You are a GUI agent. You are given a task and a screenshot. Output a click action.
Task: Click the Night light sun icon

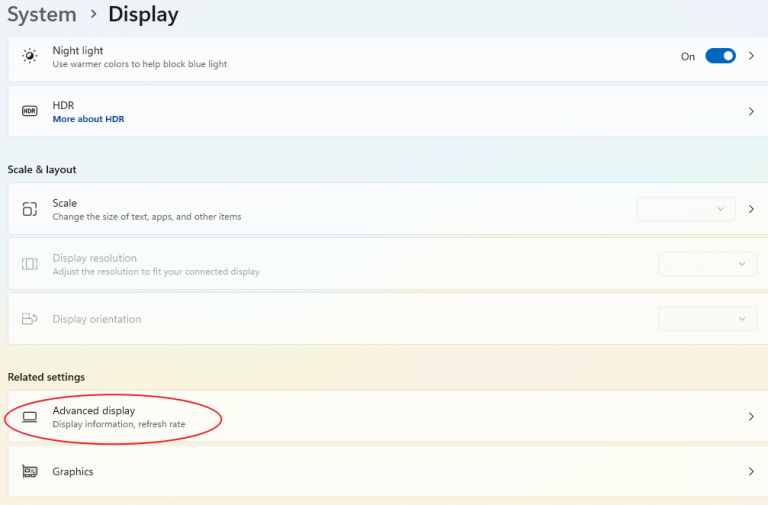click(x=30, y=57)
